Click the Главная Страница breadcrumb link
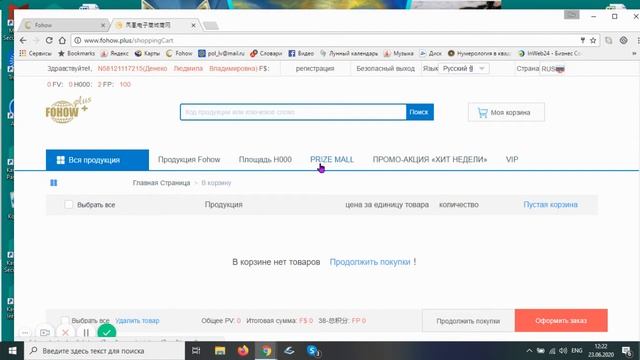Viewport: 640px width, 360px height. [161, 183]
